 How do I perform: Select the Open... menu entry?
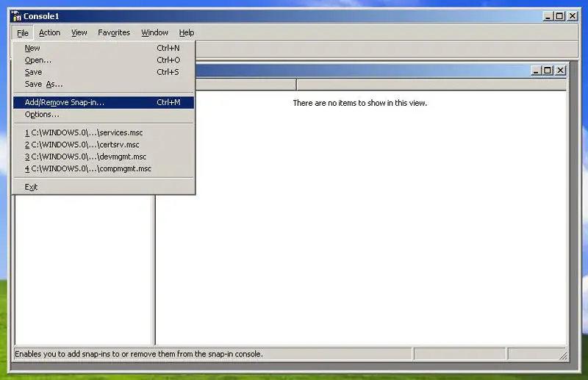[x=104, y=60]
